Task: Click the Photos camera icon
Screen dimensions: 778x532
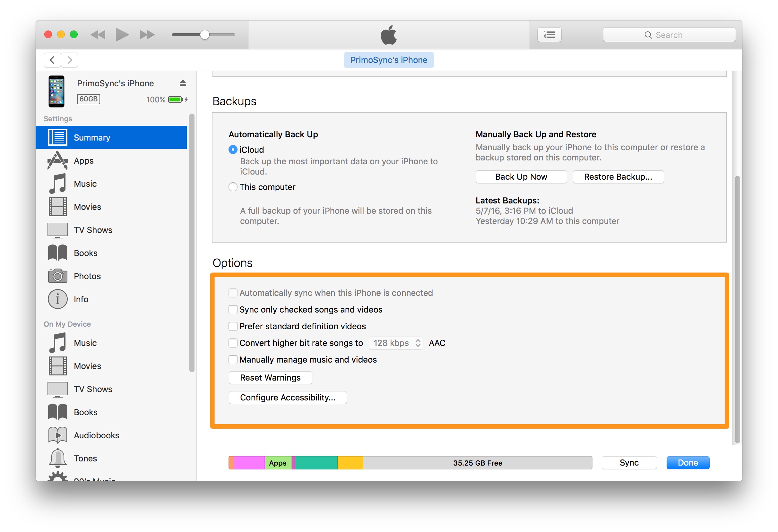Action: [x=57, y=276]
